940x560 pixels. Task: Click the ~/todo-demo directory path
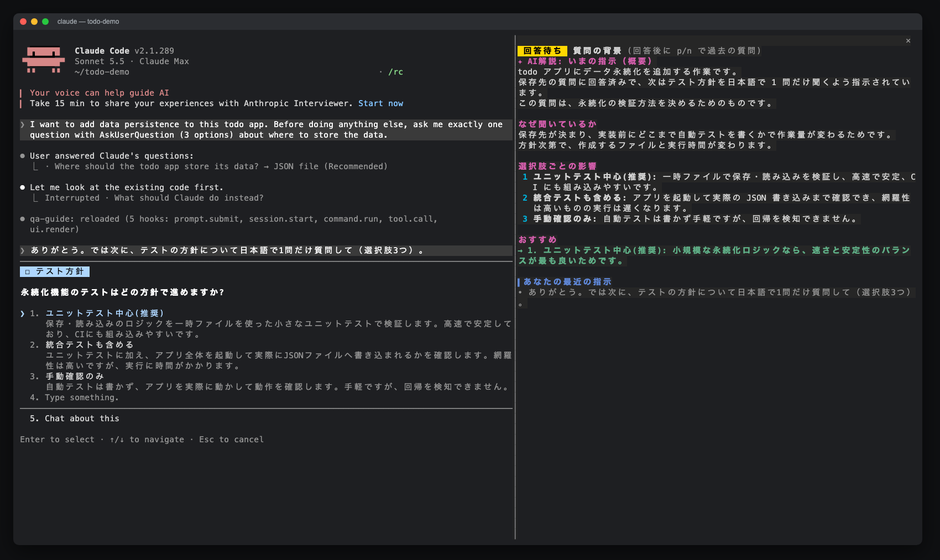tap(102, 72)
